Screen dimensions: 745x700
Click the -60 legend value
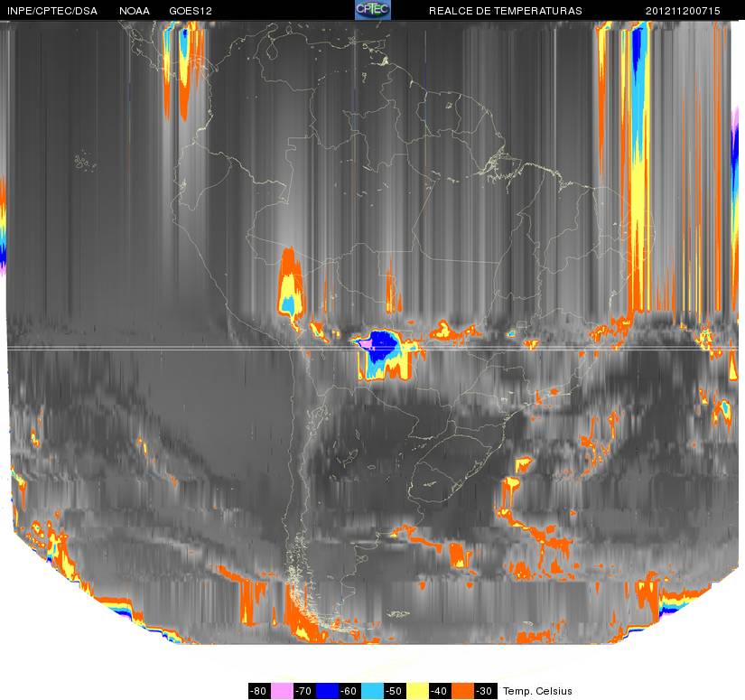click(349, 691)
